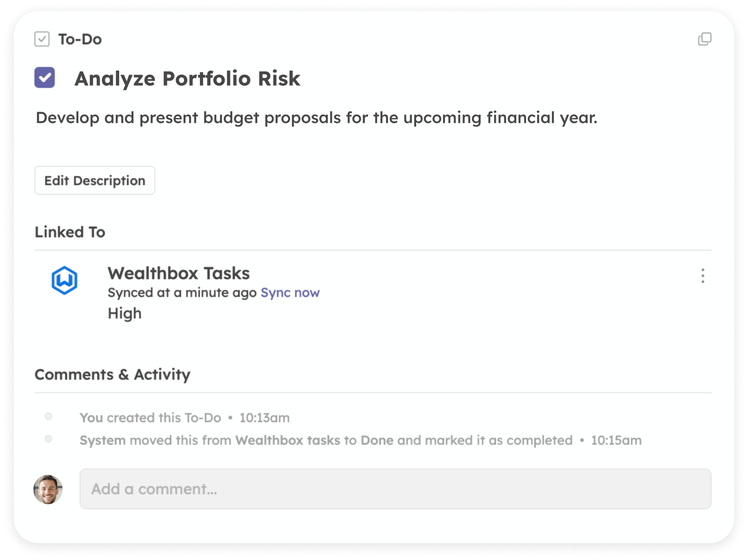The image size is (748, 560).
Task: Open the Wealthbox Tasks three-dot menu
Action: [x=703, y=276]
